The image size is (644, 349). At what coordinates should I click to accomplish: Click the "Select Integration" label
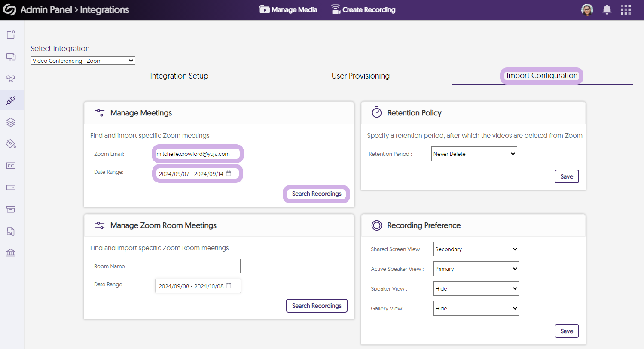(x=60, y=49)
